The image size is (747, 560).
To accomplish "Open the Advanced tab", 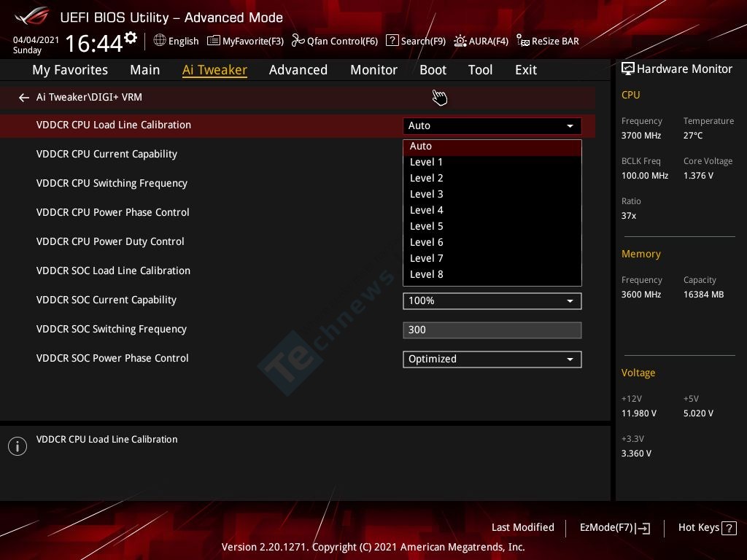I will pos(298,70).
